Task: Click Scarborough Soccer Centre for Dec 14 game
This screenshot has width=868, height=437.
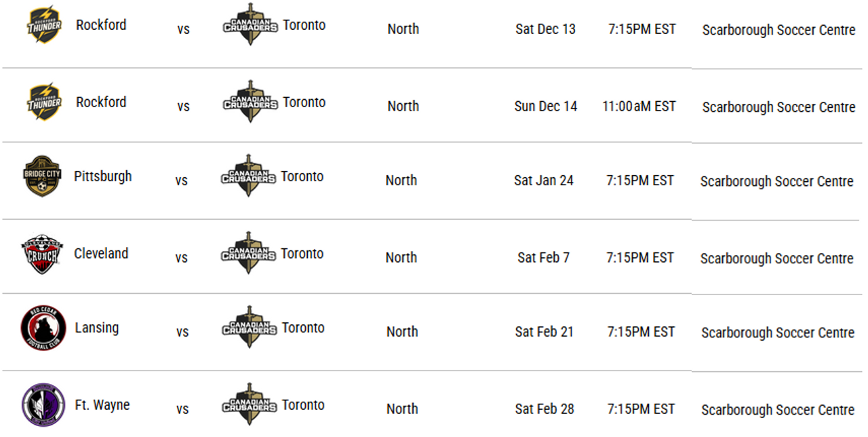Action: point(778,107)
